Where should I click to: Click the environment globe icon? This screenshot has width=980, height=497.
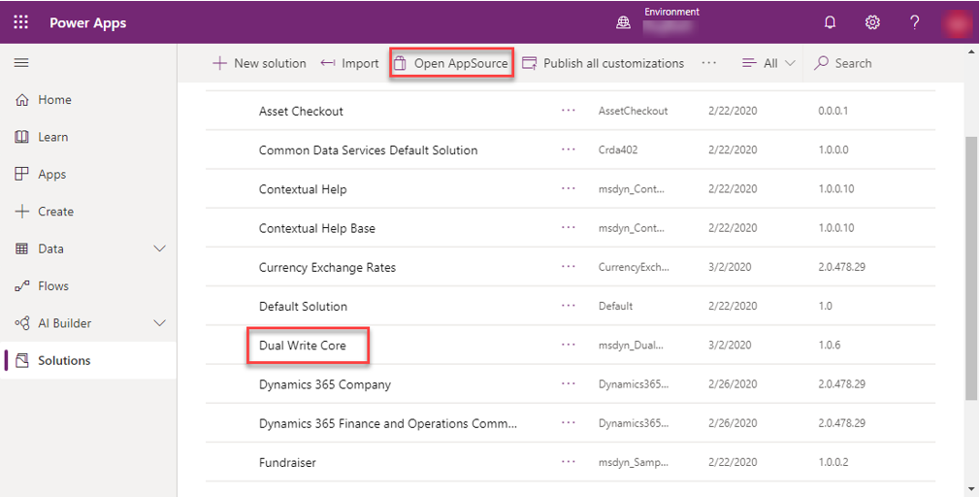623,22
